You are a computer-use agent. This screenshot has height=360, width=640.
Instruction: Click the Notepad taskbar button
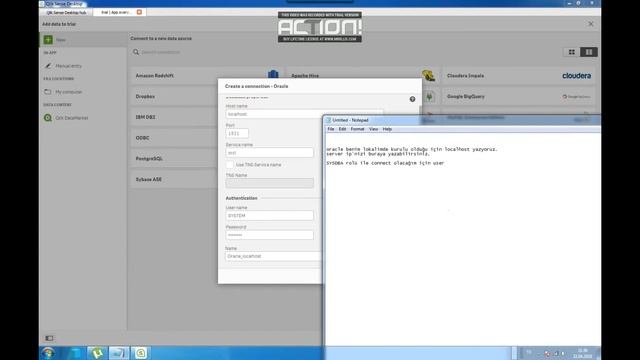[119, 353]
